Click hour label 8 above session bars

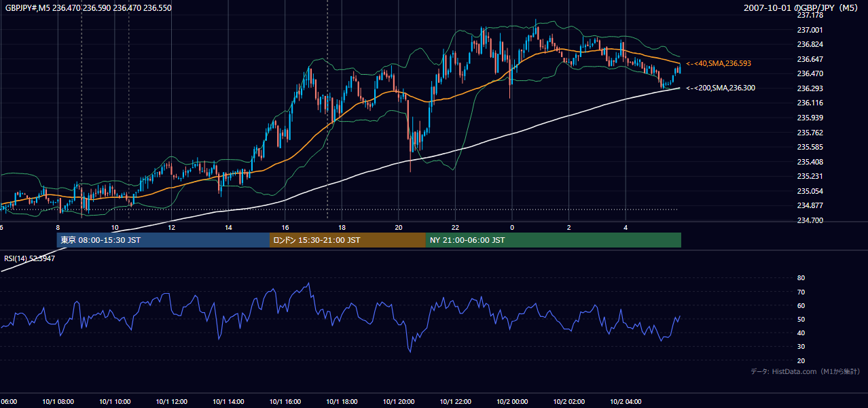[x=58, y=227]
